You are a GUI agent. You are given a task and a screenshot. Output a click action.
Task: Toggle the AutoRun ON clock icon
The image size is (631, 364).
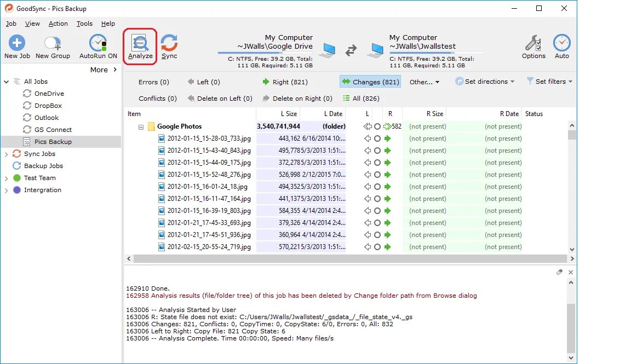point(98,43)
